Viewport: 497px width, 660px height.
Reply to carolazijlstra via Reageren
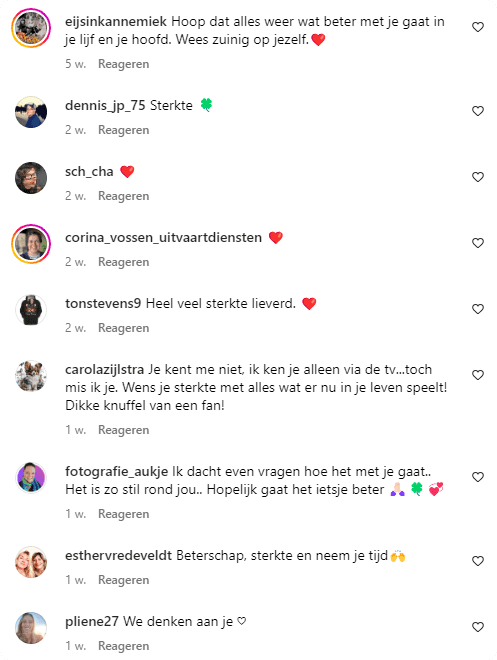(124, 430)
